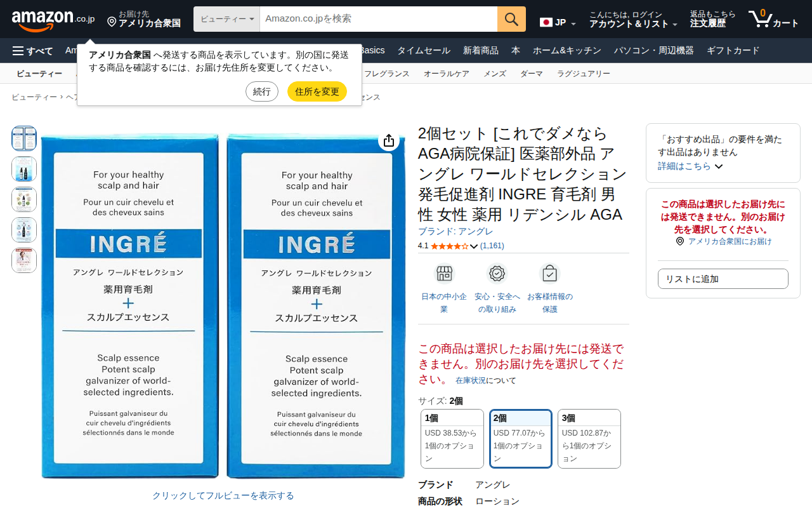This screenshot has height=508, width=812.
Task: Open 返品もこちら 注文履歴 link
Action: pyautogui.click(x=713, y=19)
